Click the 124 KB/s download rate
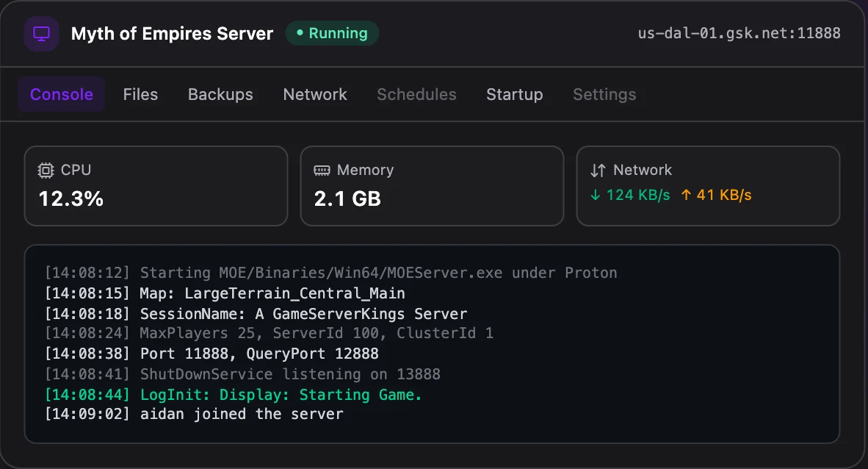 638,195
